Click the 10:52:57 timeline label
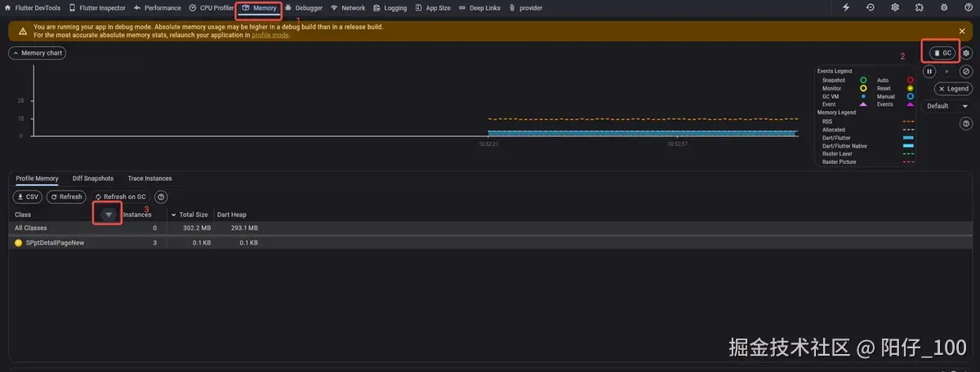The image size is (980, 372). coord(677,144)
